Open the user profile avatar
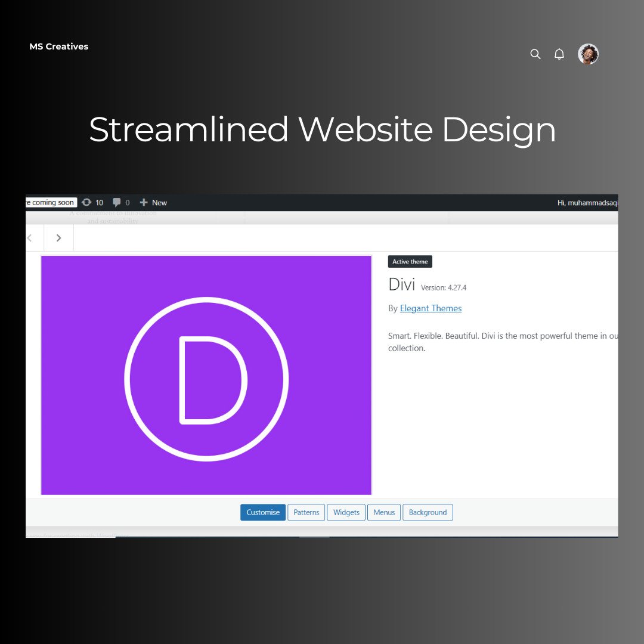 tap(588, 54)
